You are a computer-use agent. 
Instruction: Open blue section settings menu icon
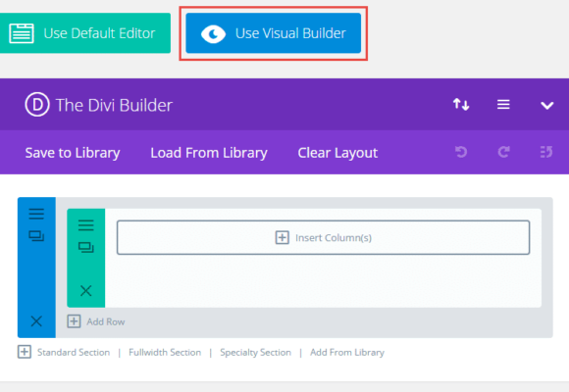point(36,214)
